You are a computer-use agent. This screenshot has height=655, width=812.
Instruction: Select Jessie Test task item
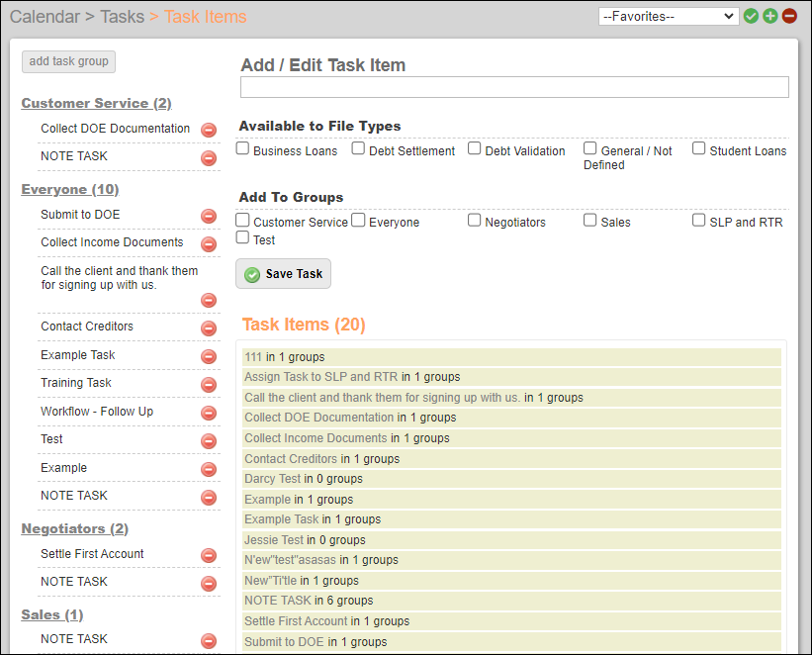[511, 540]
